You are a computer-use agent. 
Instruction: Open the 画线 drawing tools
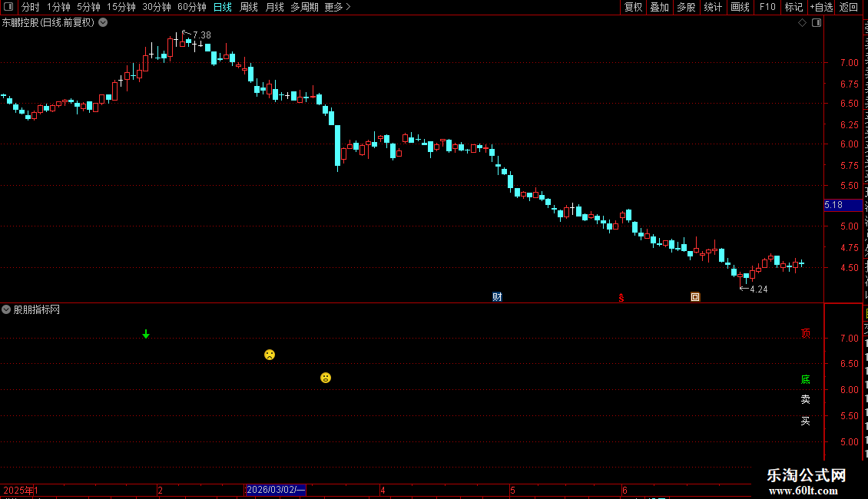click(x=740, y=7)
